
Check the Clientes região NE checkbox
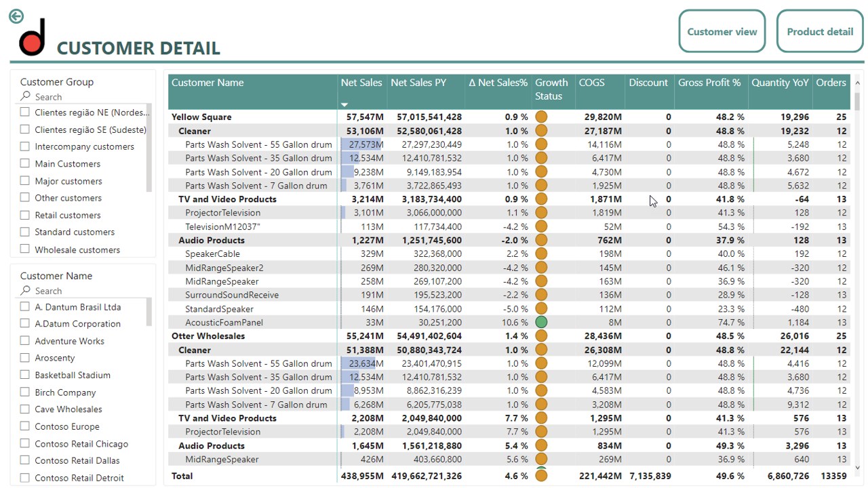(x=25, y=112)
